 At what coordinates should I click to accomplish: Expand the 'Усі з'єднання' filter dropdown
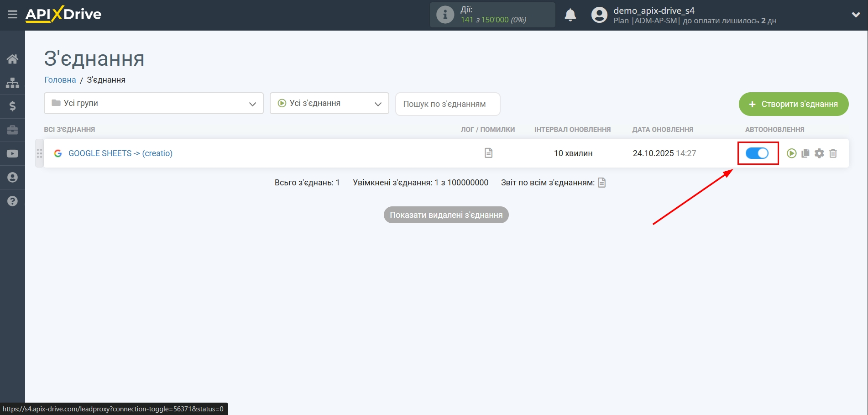329,103
